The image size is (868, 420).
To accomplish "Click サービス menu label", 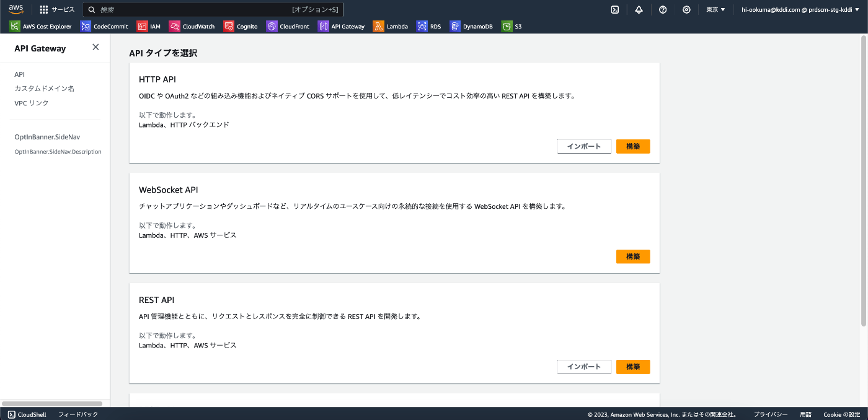I will coord(63,9).
